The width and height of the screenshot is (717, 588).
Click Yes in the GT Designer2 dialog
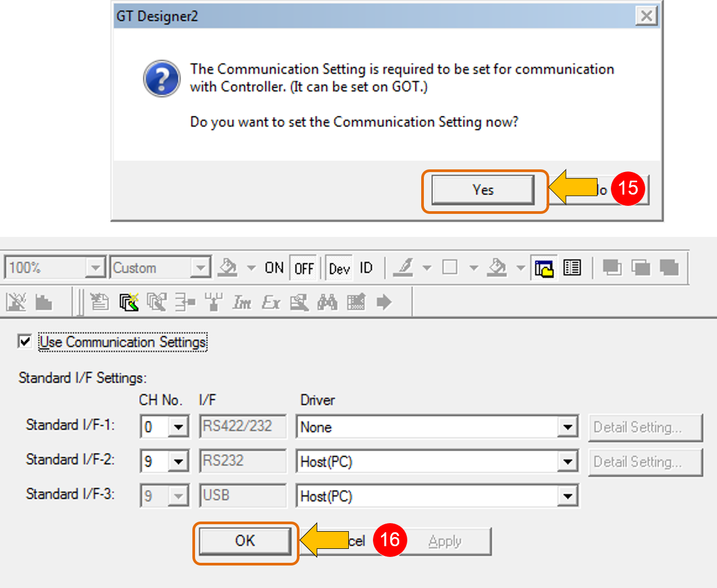483,190
